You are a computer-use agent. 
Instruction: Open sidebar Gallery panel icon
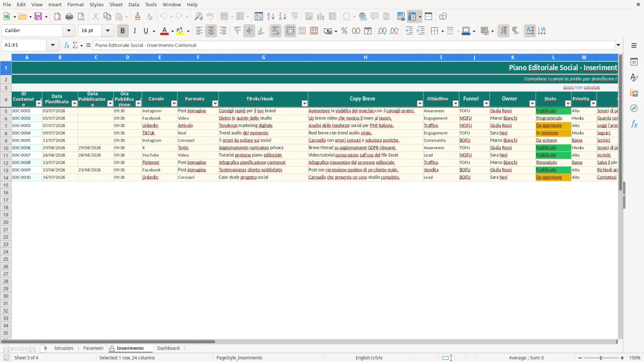[634, 93]
